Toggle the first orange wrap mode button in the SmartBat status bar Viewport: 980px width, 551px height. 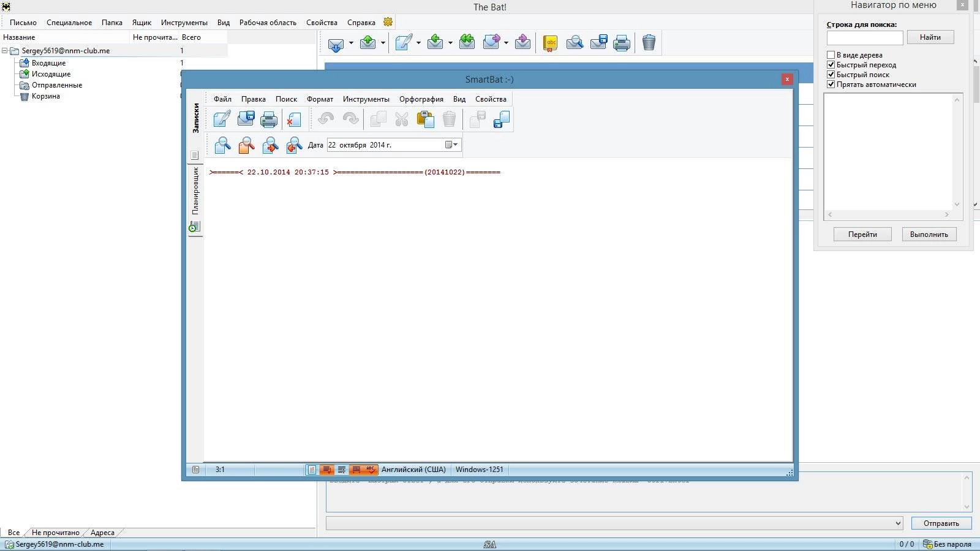coord(326,470)
